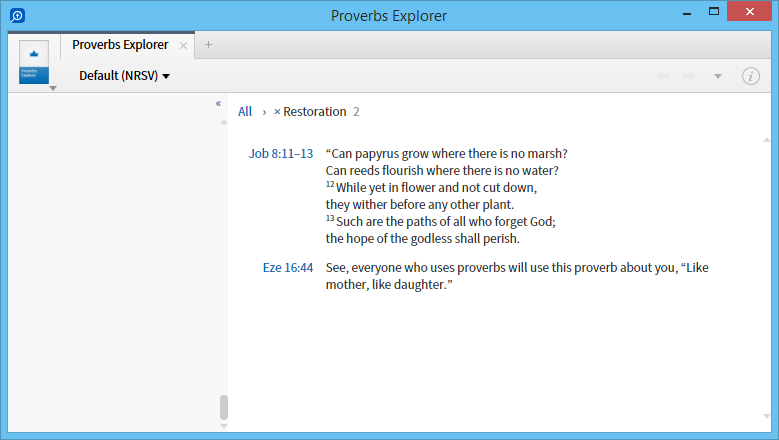Click the sidebar scrollbar thumb
The image size is (779, 440).
(224, 408)
